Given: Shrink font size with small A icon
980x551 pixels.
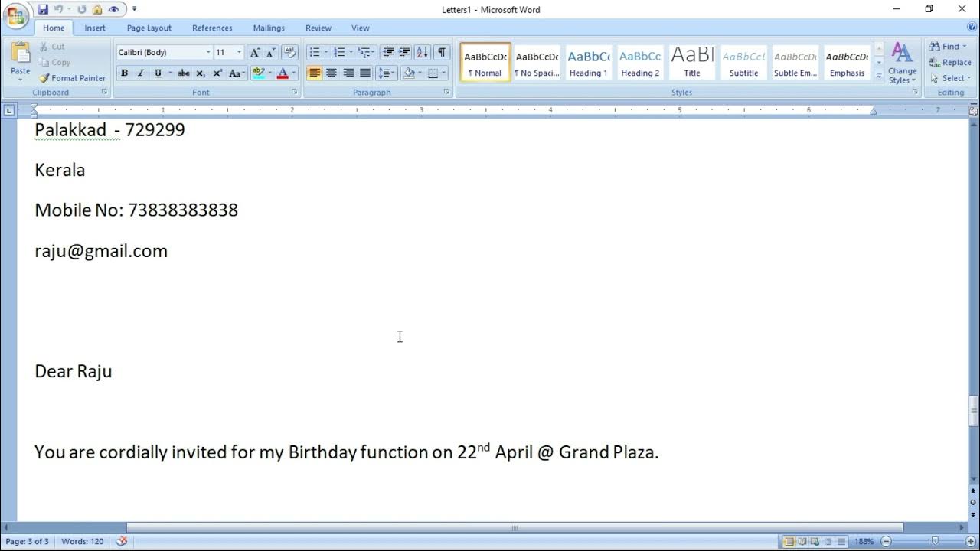Looking at the screenshot, I should (270, 52).
